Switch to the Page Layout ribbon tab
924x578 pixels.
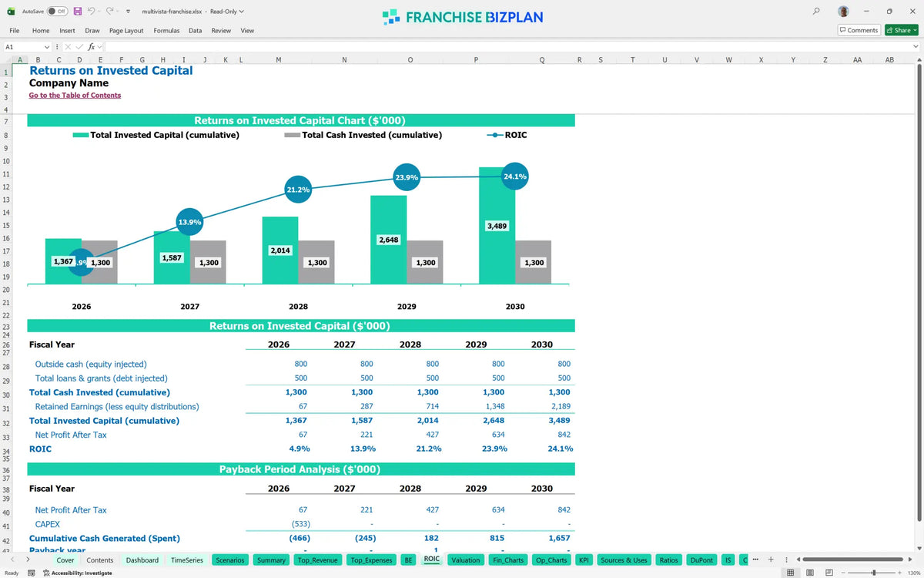click(x=126, y=30)
